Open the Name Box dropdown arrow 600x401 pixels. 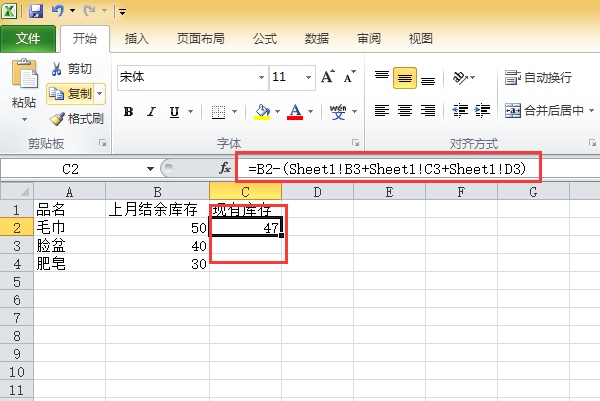pyautogui.click(x=150, y=169)
